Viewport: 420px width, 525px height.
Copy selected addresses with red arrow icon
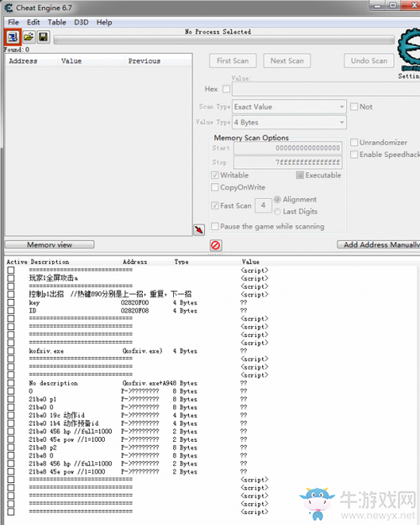[199, 229]
